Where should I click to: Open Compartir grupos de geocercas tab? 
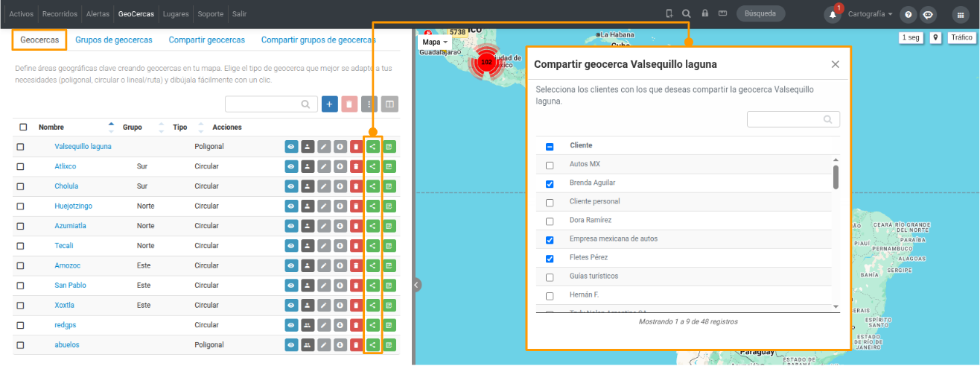pyautogui.click(x=318, y=40)
